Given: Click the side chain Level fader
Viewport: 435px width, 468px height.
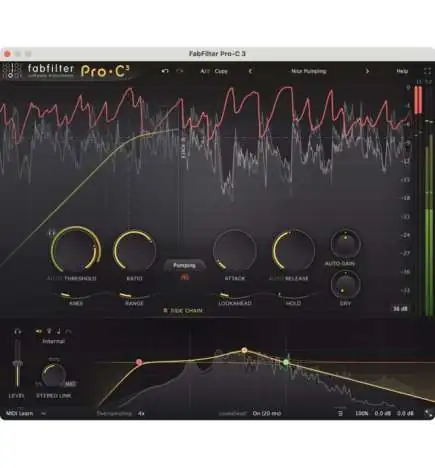Looking at the screenshot, I should click(17, 364).
